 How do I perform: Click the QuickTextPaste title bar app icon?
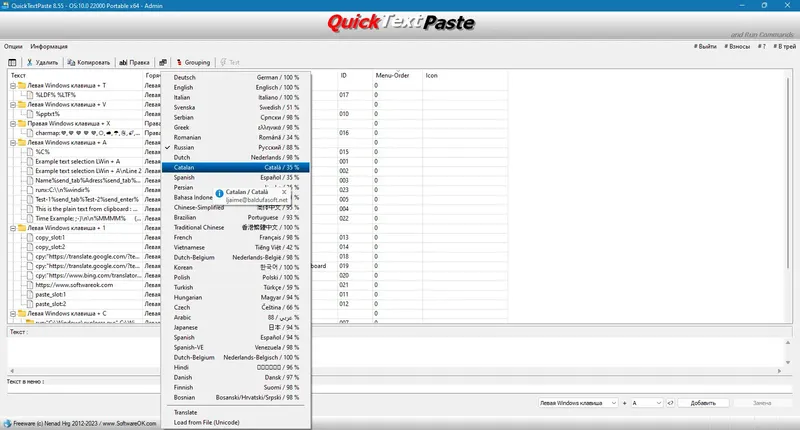pyautogui.click(x=6, y=6)
